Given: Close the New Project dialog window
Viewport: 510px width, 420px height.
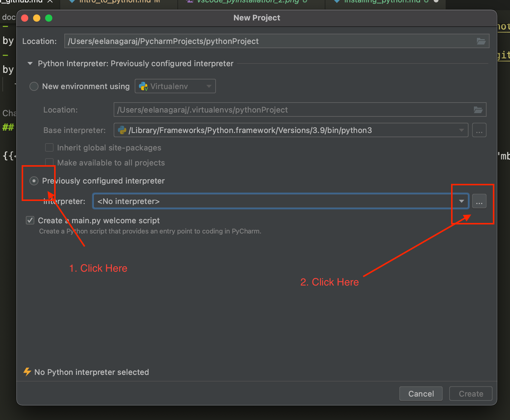Looking at the screenshot, I should click(x=25, y=18).
